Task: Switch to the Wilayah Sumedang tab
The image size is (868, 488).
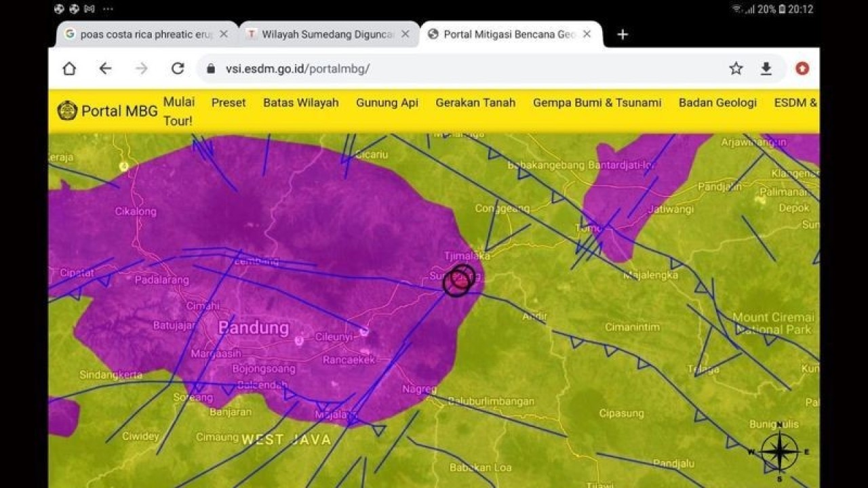Action: tap(325, 33)
